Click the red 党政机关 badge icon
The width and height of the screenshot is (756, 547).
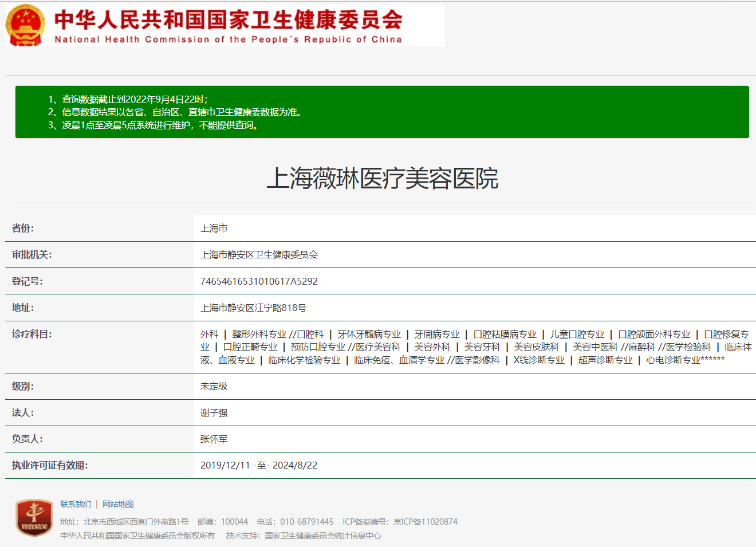pos(34,518)
